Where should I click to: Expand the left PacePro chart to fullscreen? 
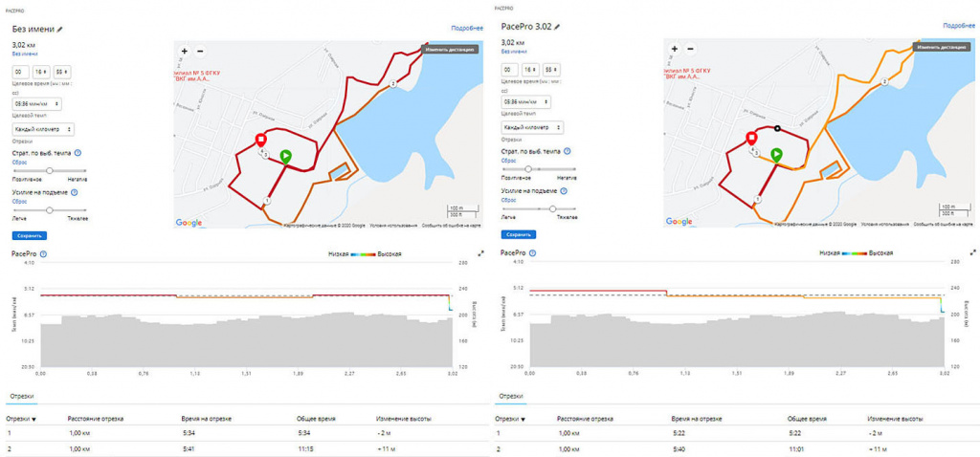(x=480, y=253)
